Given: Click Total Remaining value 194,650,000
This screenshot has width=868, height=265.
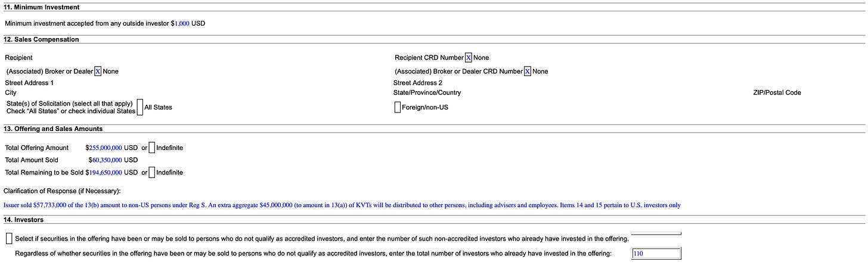Looking at the screenshot, I should (106, 173).
